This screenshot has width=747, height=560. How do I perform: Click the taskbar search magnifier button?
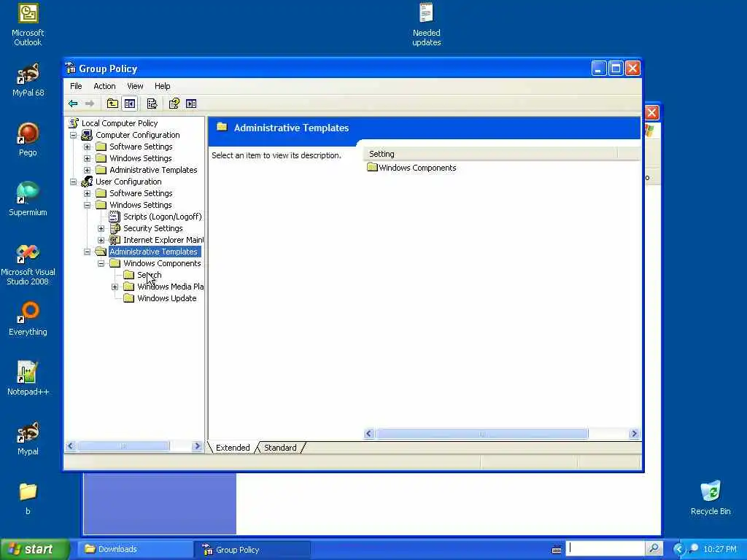pyautogui.click(x=654, y=548)
